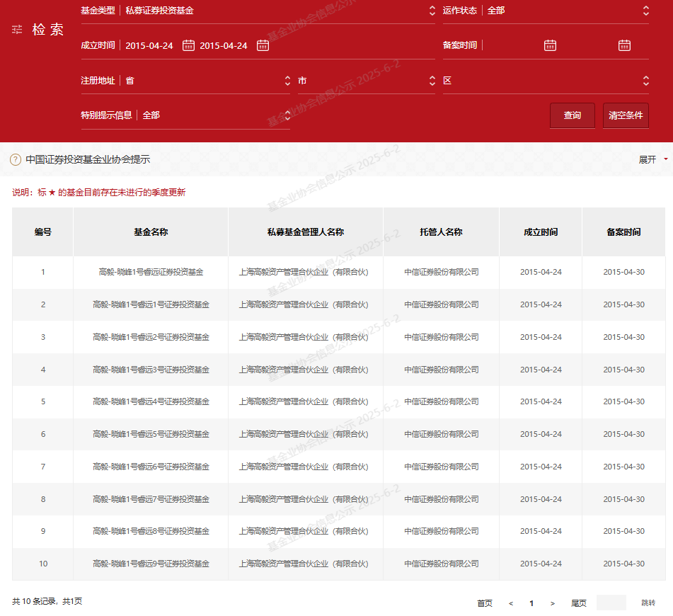Image resolution: width=673 pixels, height=616 pixels.
Task: Expand the 展开 association notice
Action: point(652,160)
